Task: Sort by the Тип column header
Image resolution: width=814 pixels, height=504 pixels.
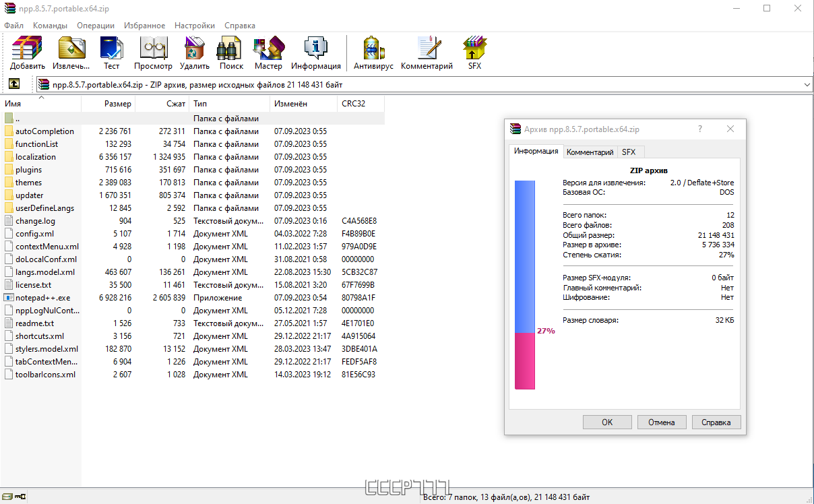Action: pyautogui.click(x=229, y=104)
